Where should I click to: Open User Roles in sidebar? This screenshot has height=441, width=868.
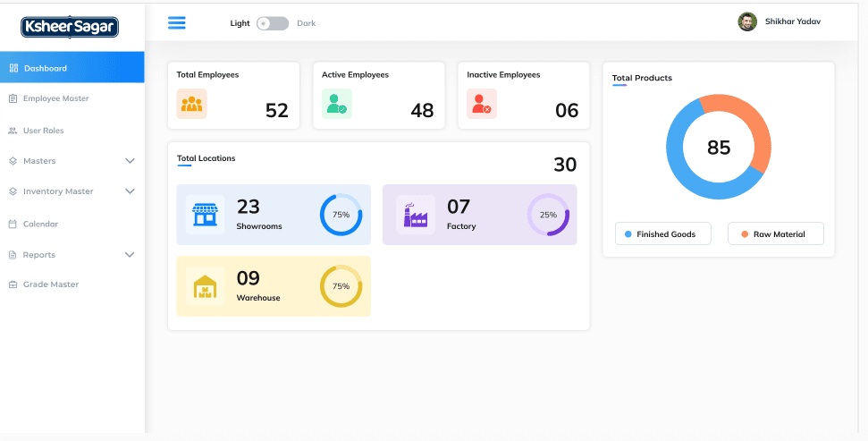click(43, 131)
